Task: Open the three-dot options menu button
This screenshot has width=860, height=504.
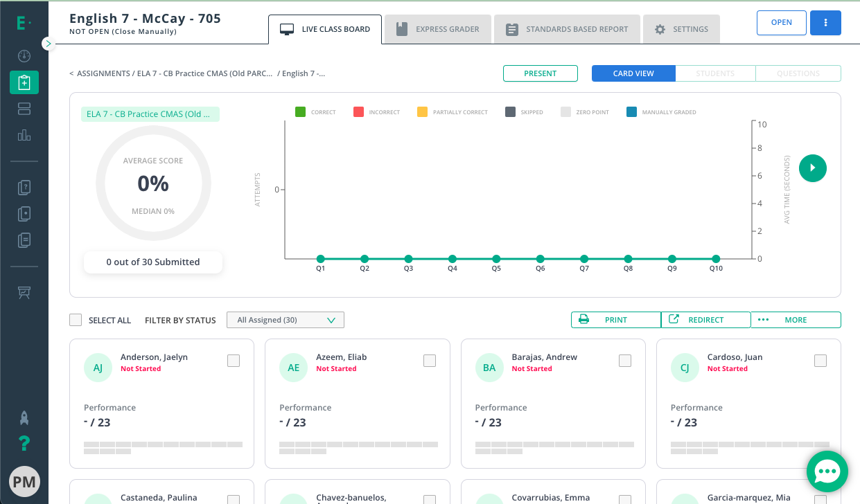Action: point(825,23)
